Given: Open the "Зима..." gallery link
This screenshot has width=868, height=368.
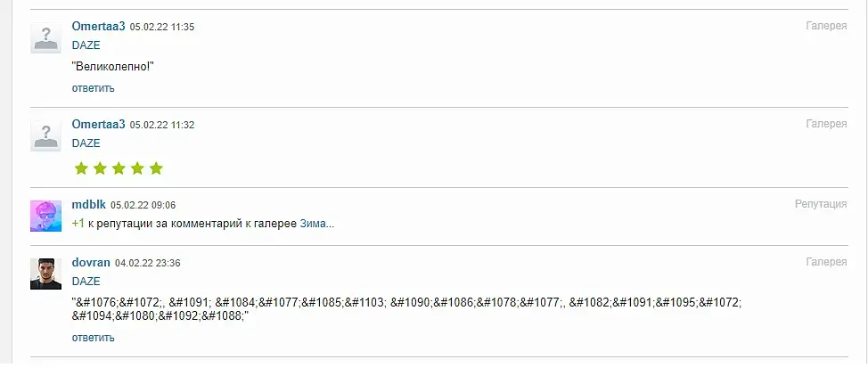Looking at the screenshot, I should point(316,223).
